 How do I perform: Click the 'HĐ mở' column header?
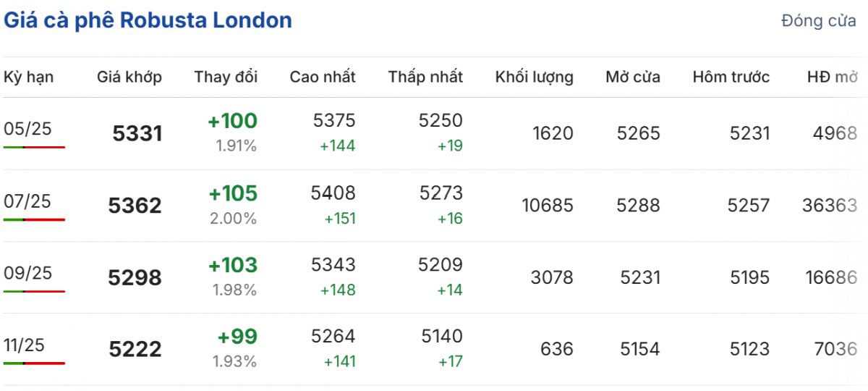click(832, 77)
